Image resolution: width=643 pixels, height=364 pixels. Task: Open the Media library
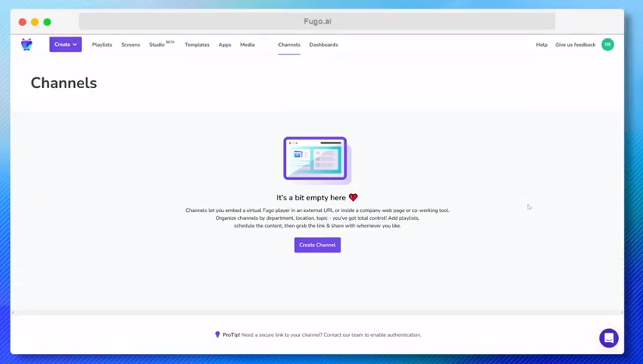coord(247,44)
